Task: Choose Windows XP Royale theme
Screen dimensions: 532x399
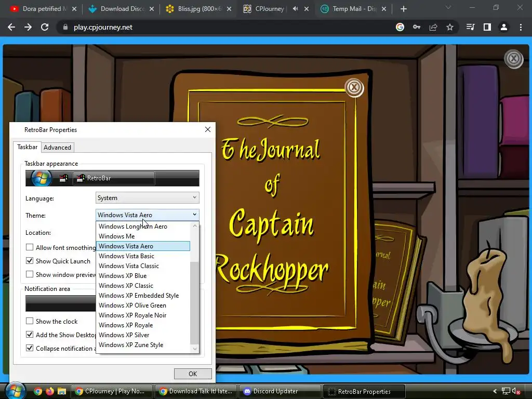Action: pos(143,325)
